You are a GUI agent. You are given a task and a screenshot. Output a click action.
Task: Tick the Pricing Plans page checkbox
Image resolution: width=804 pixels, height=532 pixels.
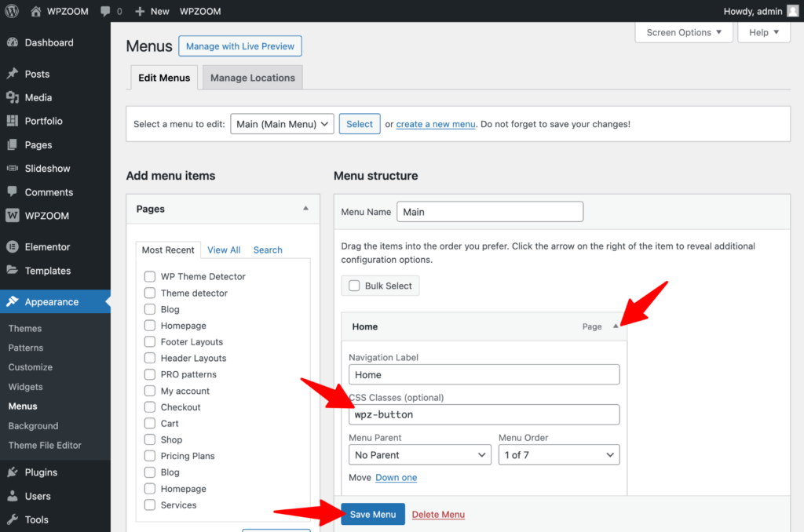pyautogui.click(x=149, y=456)
